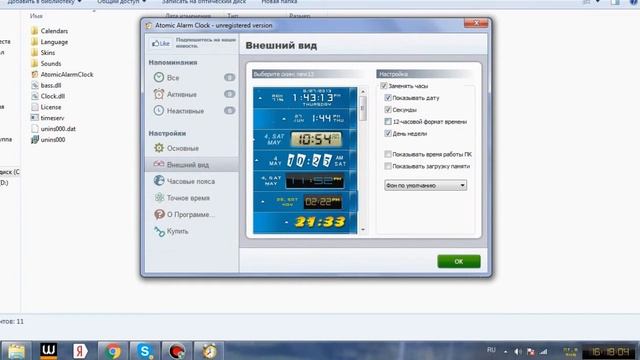This screenshot has height=360, width=640.
Task: Open File Explorer from the taskbar
Action: tap(16, 351)
